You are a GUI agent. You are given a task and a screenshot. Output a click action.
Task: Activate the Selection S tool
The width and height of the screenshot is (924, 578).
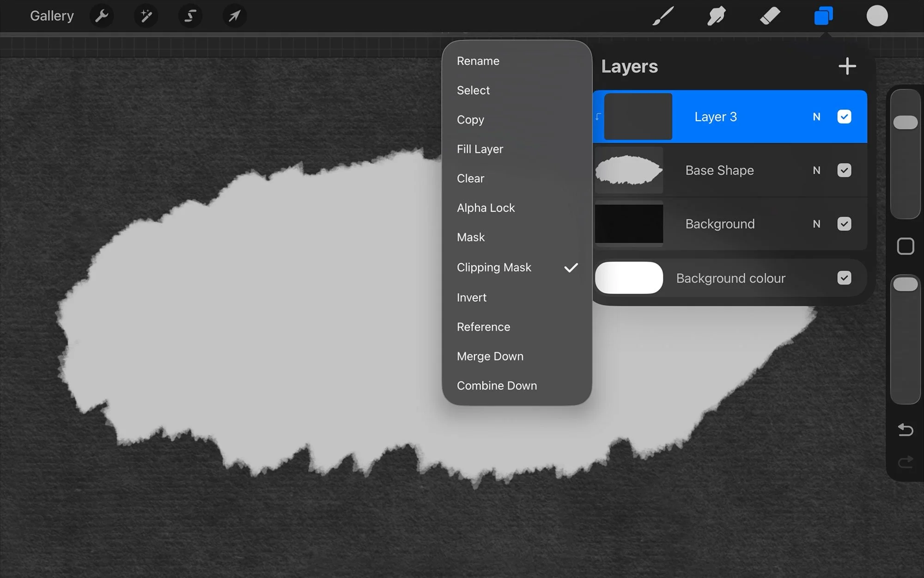coord(190,16)
